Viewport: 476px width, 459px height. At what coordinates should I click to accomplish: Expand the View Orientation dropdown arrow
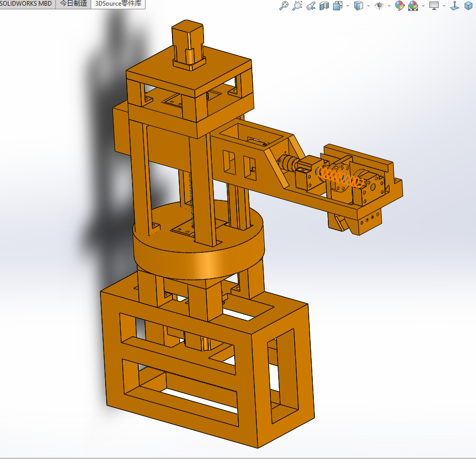[348, 6]
